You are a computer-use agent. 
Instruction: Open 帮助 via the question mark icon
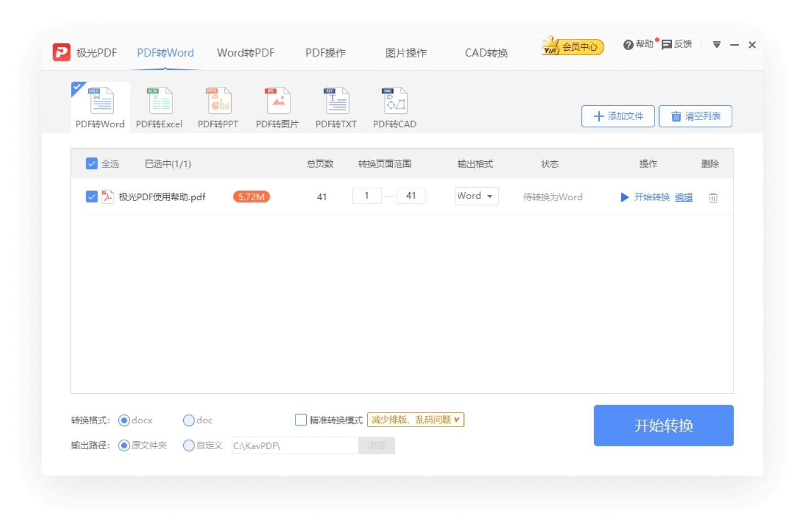coord(629,45)
